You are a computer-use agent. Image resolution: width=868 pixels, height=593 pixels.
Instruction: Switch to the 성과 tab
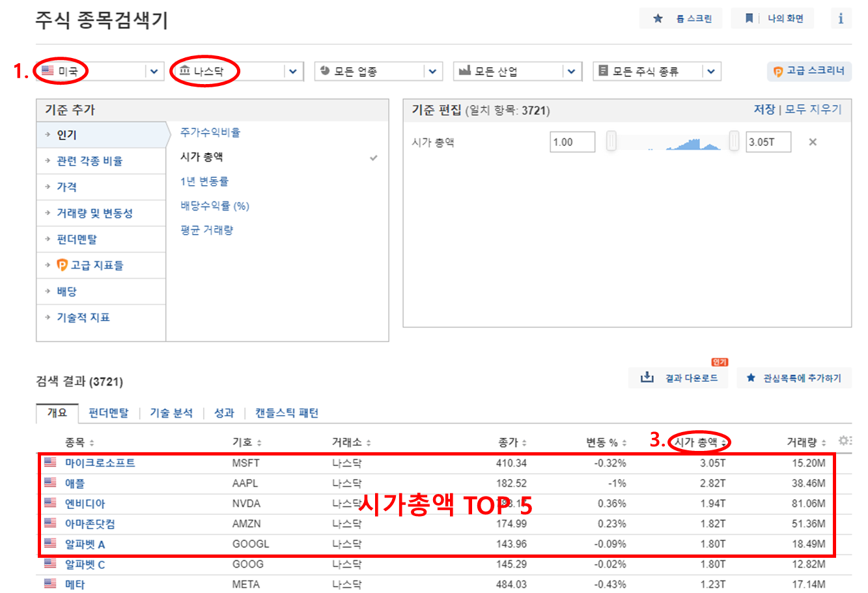coord(224,412)
